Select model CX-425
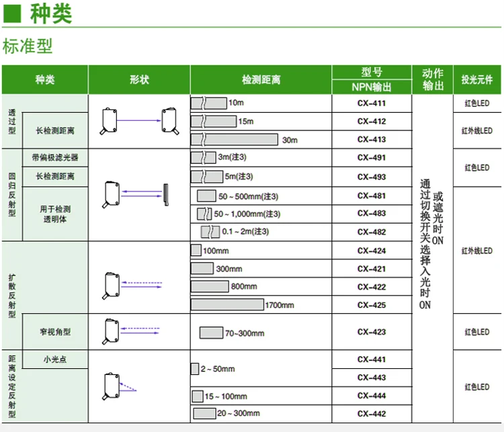504x432 pixels. 371,305
